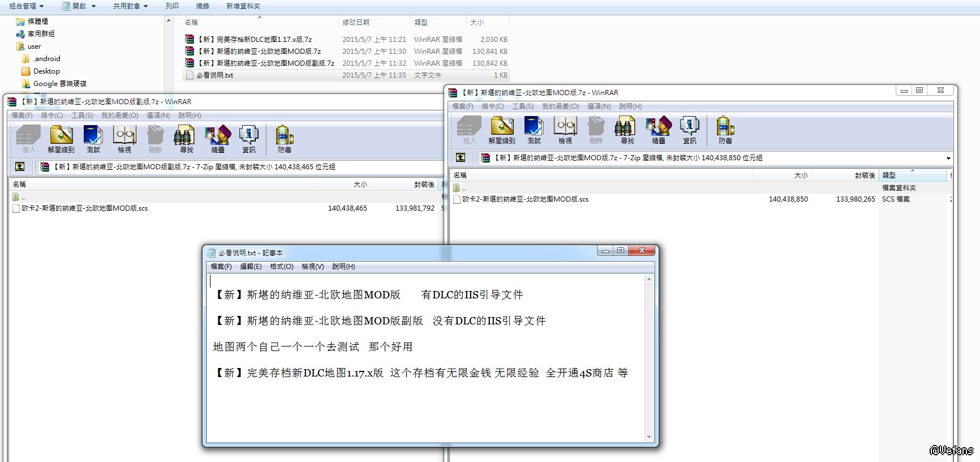The width and height of the screenshot is (980, 462).
Task: Click 燒錄 button in Explorer toolbar
Action: click(203, 6)
